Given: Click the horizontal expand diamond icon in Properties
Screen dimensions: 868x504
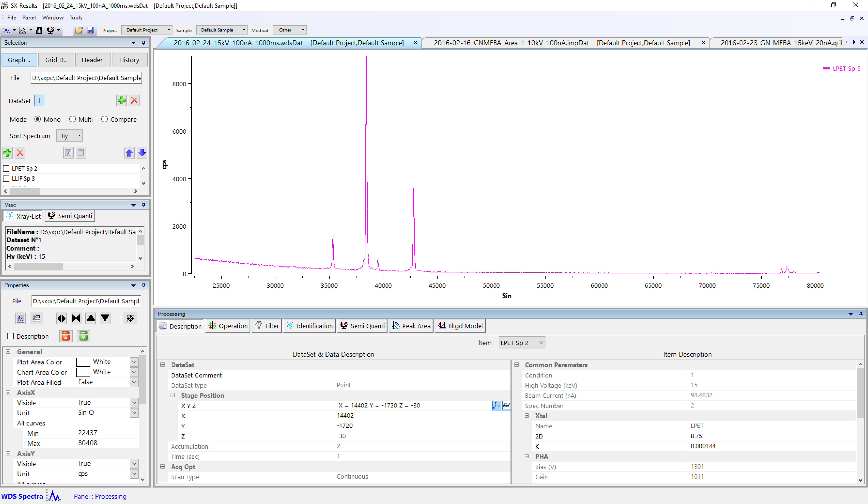Looking at the screenshot, I should [x=61, y=319].
